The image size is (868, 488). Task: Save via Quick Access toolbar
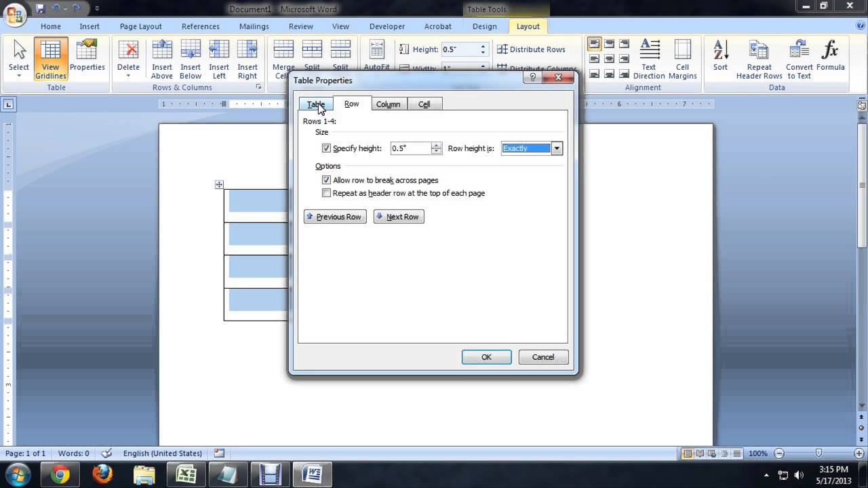pyautogui.click(x=40, y=8)
